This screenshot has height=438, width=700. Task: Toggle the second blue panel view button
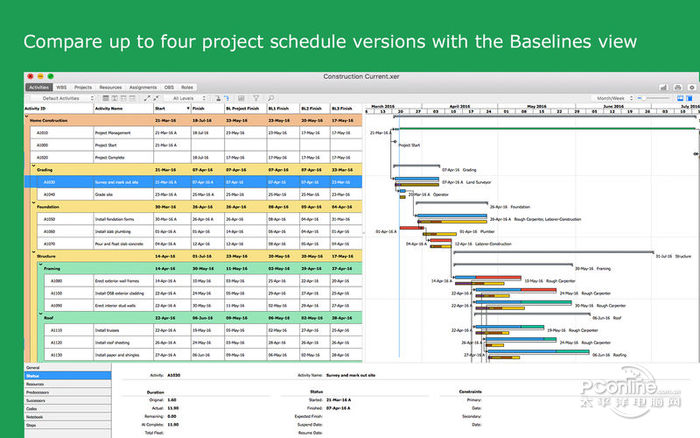pos(689,98)
